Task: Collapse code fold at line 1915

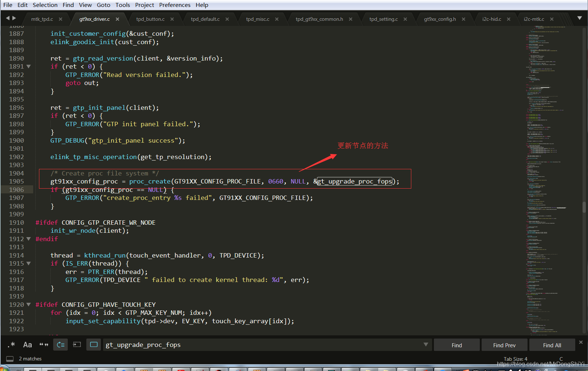Action: tap(28, 263)
